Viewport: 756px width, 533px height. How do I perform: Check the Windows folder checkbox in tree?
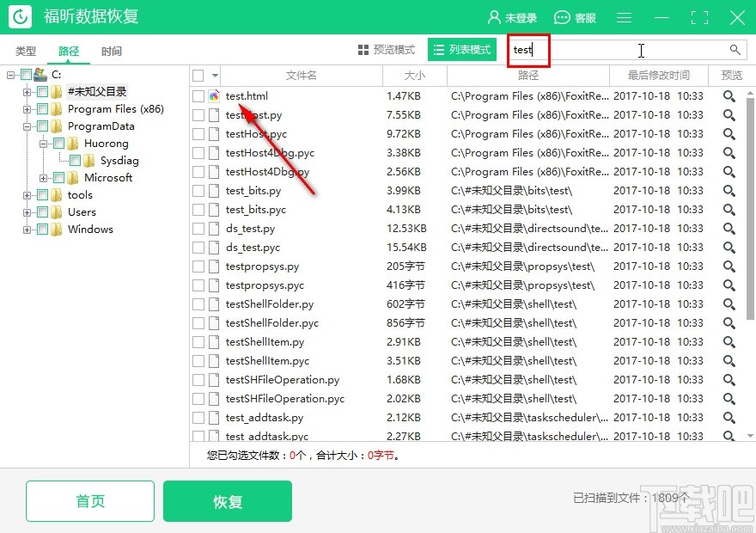(x=42, y=230)
